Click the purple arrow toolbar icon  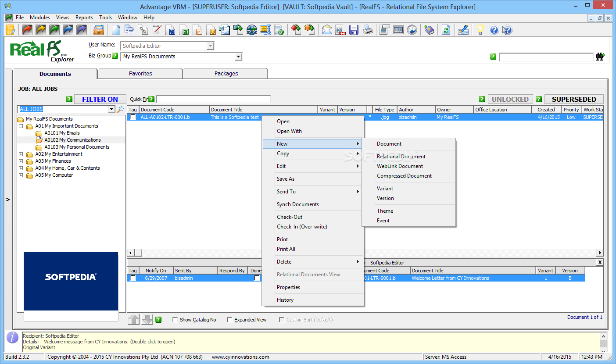pyautogui.click(x=82, y=30)
